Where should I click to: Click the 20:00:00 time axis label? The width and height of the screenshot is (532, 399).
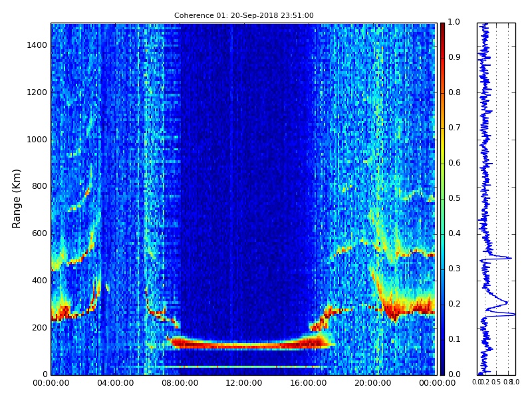(x=373, y=383)
